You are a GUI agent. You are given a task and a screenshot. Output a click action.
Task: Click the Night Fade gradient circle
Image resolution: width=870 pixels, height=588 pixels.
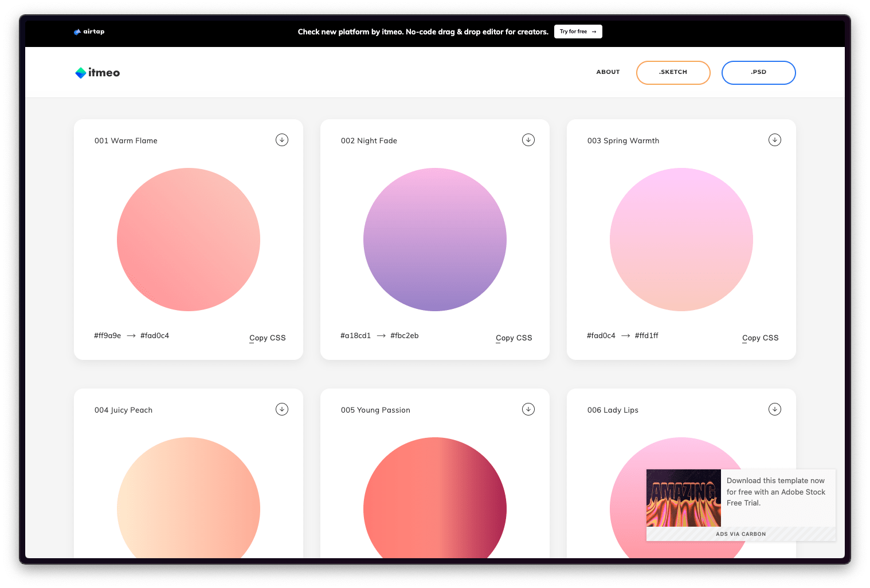click(435, 240)
